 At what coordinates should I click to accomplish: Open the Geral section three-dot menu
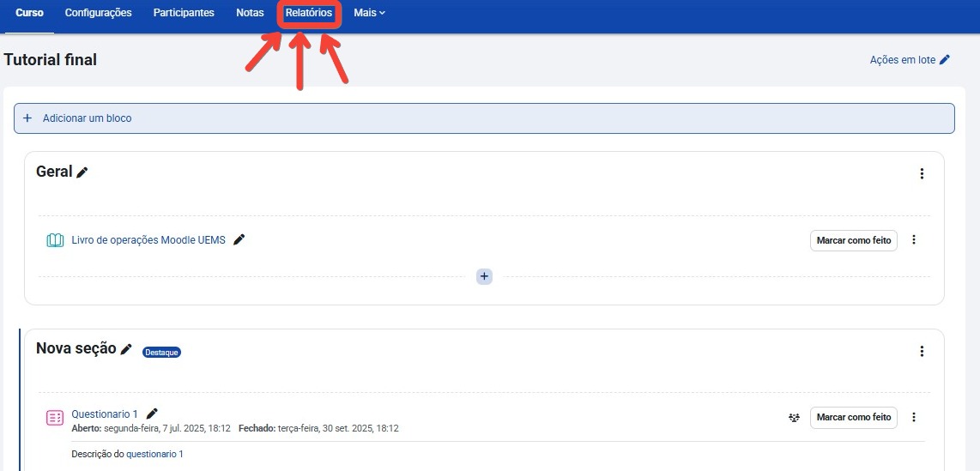click(922, 173)
